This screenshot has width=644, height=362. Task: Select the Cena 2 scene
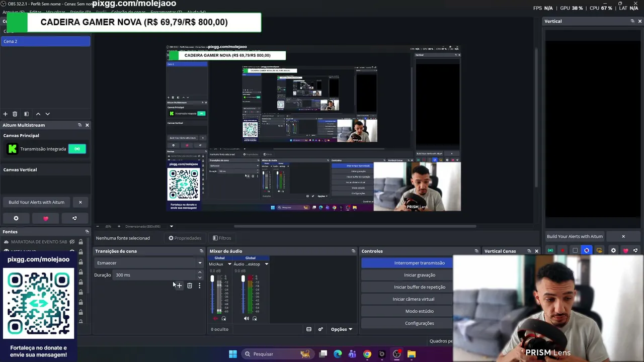45,41
